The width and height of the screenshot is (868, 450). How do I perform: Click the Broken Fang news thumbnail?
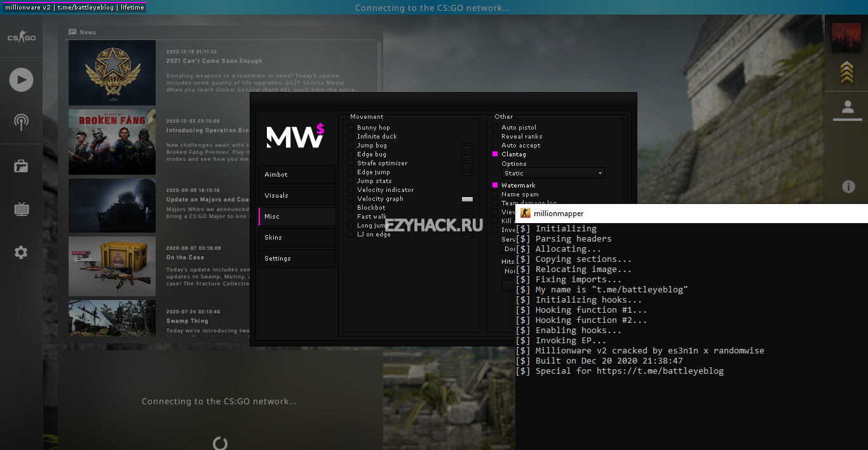tap(112, 142)
